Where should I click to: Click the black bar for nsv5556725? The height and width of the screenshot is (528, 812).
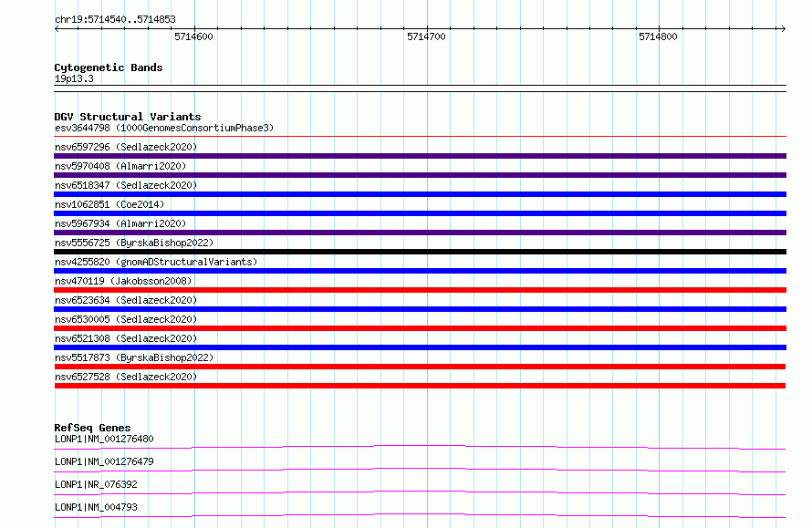[420, 252]
